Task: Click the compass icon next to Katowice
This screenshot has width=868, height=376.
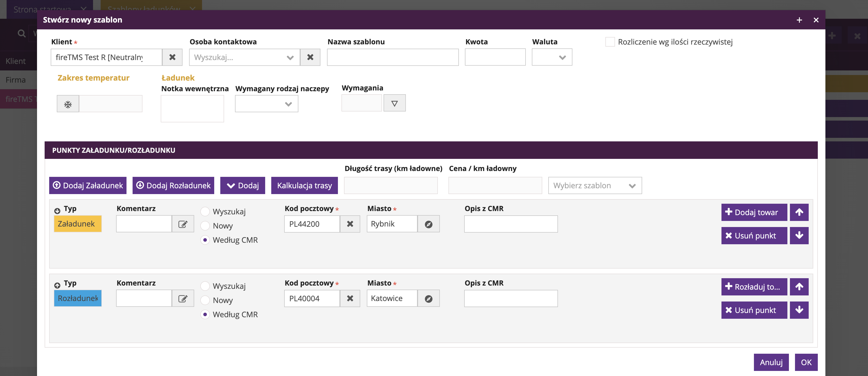Action: coord(428,299)
